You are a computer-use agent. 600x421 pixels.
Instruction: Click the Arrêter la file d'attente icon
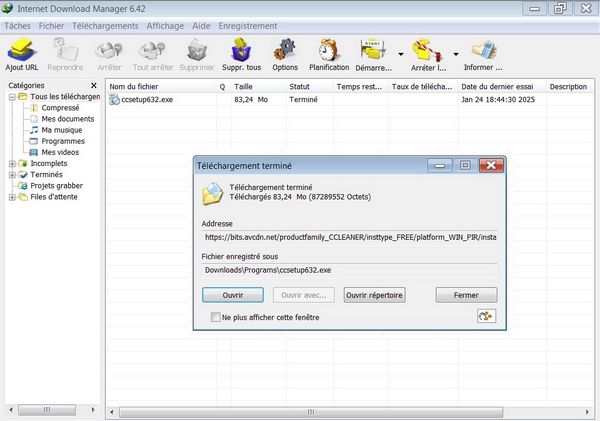426,50
